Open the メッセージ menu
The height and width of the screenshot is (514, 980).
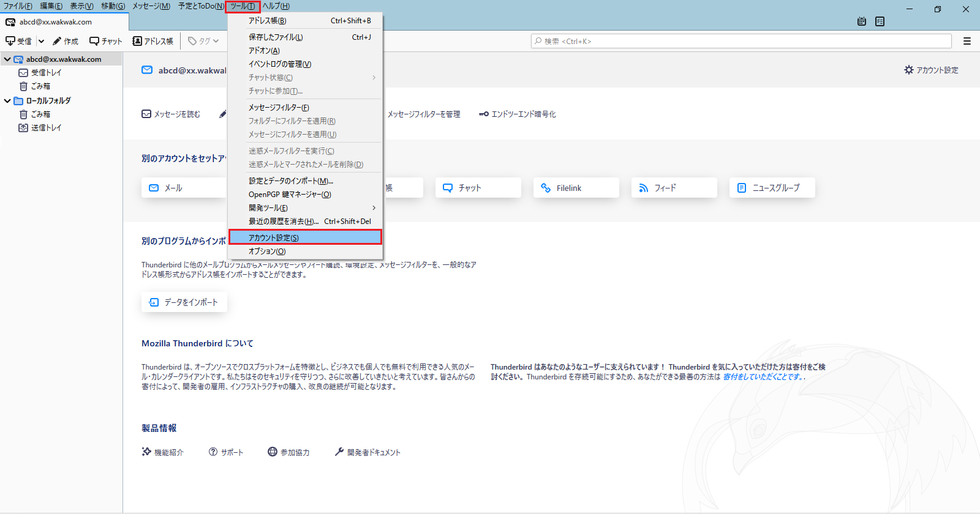(151, 6)
